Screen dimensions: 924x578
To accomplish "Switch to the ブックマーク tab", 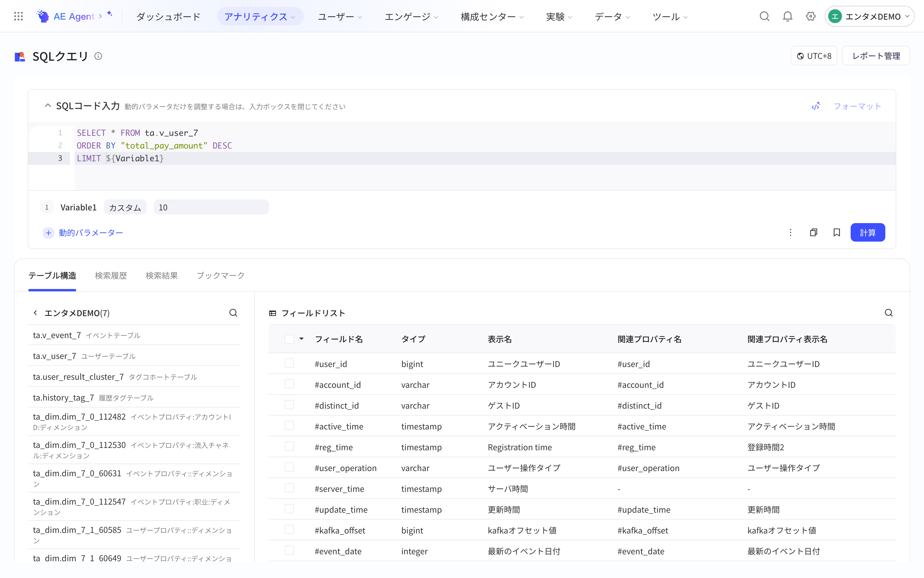I will click(220, 276).
